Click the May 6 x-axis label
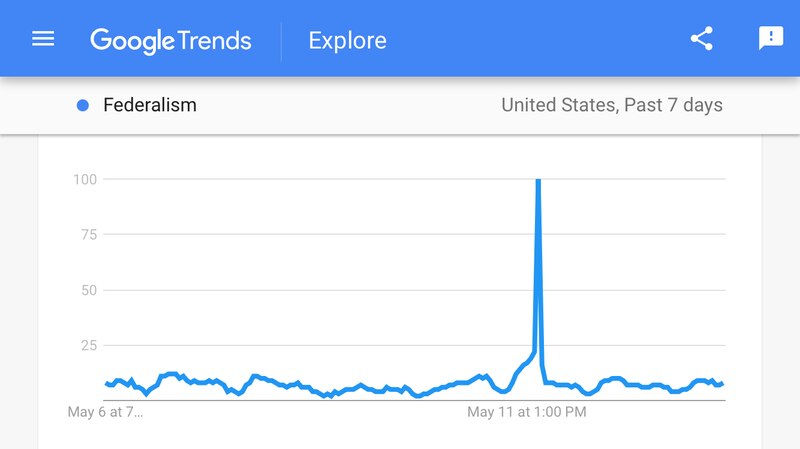800x449 pixels. tap(105, 411)
